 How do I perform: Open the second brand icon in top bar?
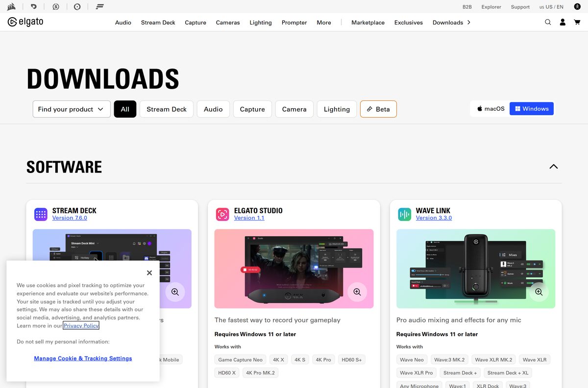click(x=34, y=7)
